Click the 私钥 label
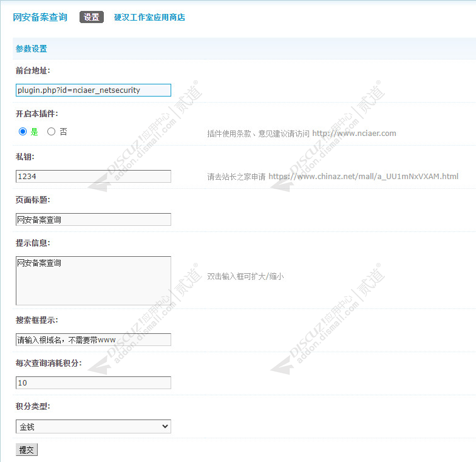 coord(25,157)
